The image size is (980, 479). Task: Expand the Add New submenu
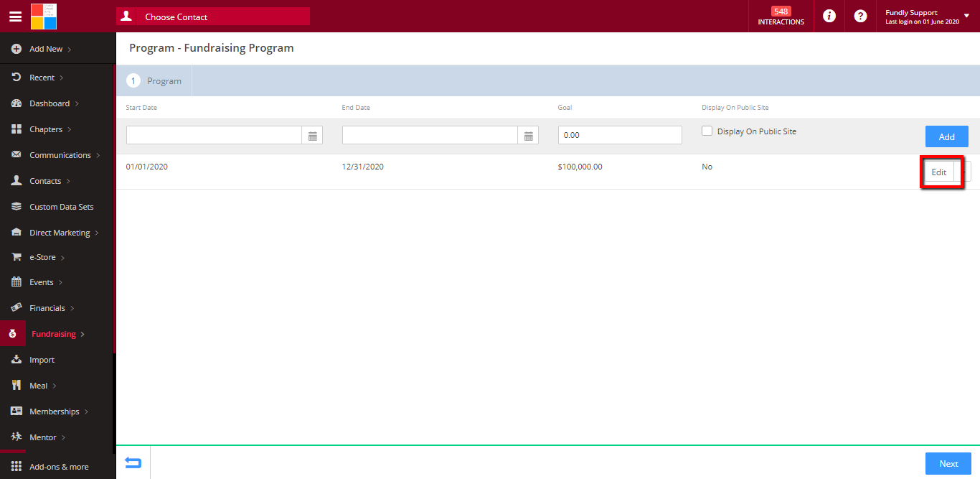(70, 49)
